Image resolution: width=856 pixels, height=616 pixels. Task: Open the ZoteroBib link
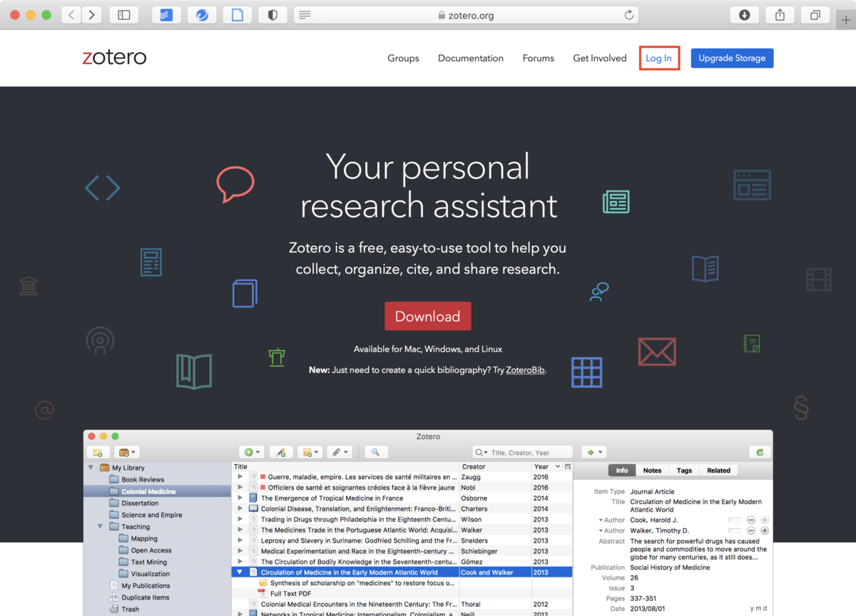(x=526, y=370)
